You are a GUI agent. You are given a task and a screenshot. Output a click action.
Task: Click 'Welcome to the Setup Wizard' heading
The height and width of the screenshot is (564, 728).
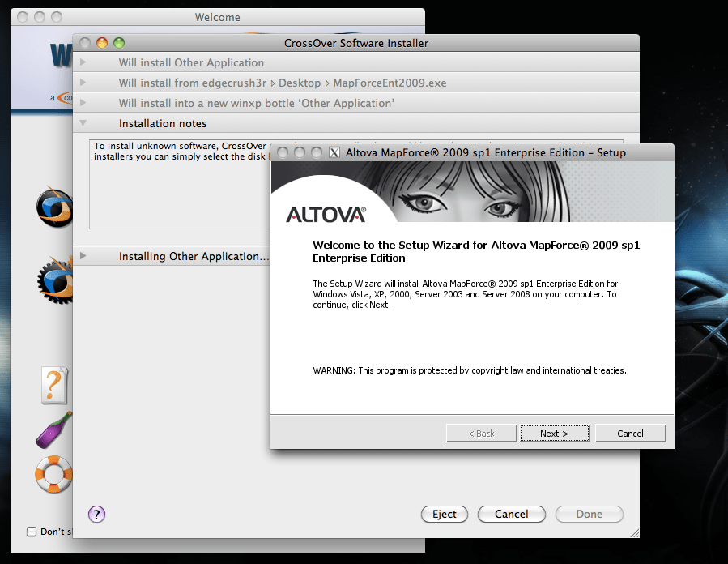pyautogui.click(x=476, y=251)
